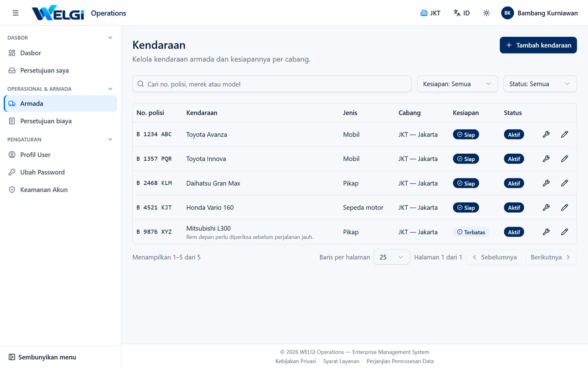Open wrench icon for Mitsubishi L300
This screenshot has height=368, width=588.
click(x=546, y=232)
